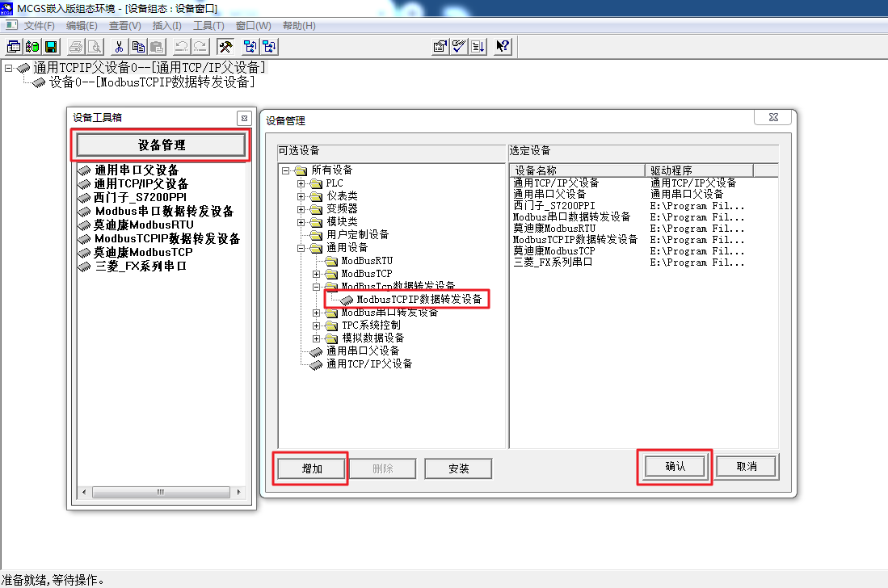Screen dimensions: 888x588
Task: Expand the TPC系统控制 folder
Action: (316, 325)
